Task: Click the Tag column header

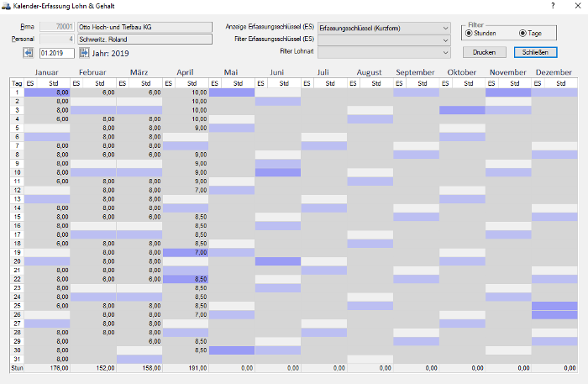Action: pyautogui.click(x=17, y=83)
